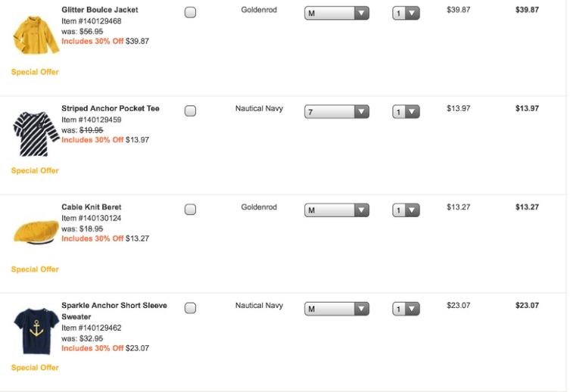This screenshot has height=392, width=583.
Task: Click Special Offer under the beret
Action: coord(35,269)
